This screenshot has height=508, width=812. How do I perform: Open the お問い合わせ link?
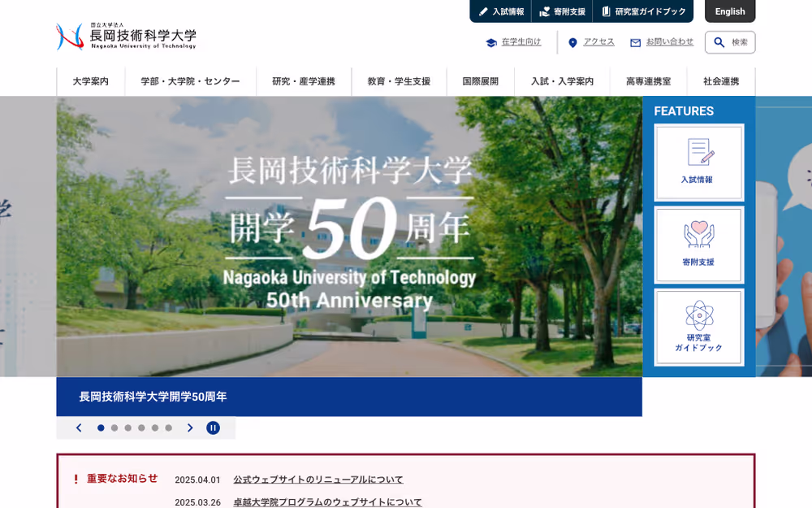tap(670, 42)
